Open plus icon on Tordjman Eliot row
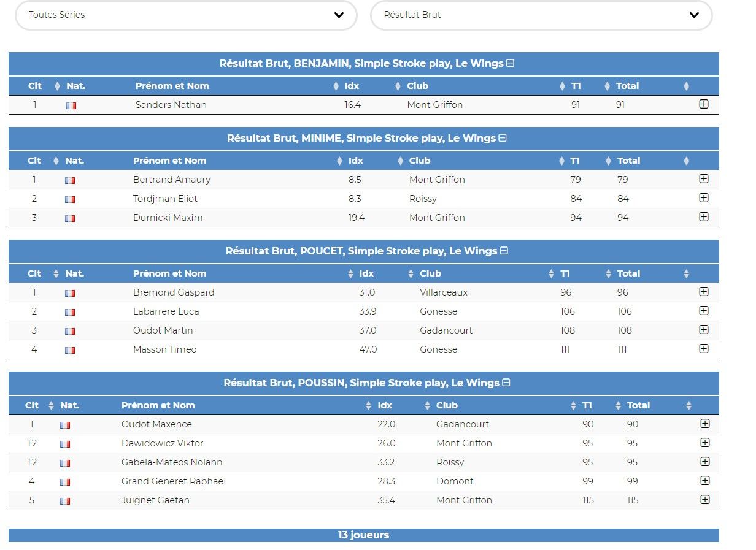 pos(704,198)
